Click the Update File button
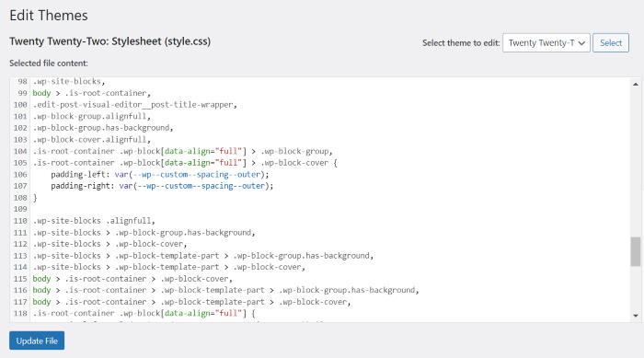 (37, 341)
